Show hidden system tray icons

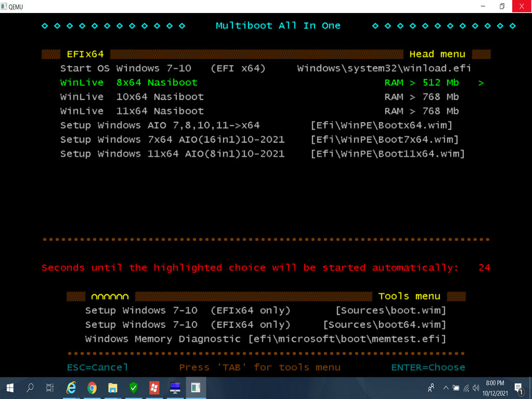tap(446, 388)
